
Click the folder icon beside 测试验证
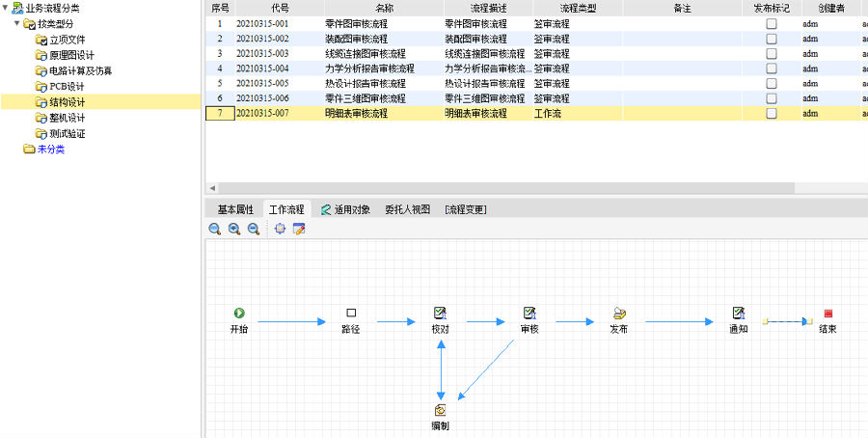click(x=41, y=133)
